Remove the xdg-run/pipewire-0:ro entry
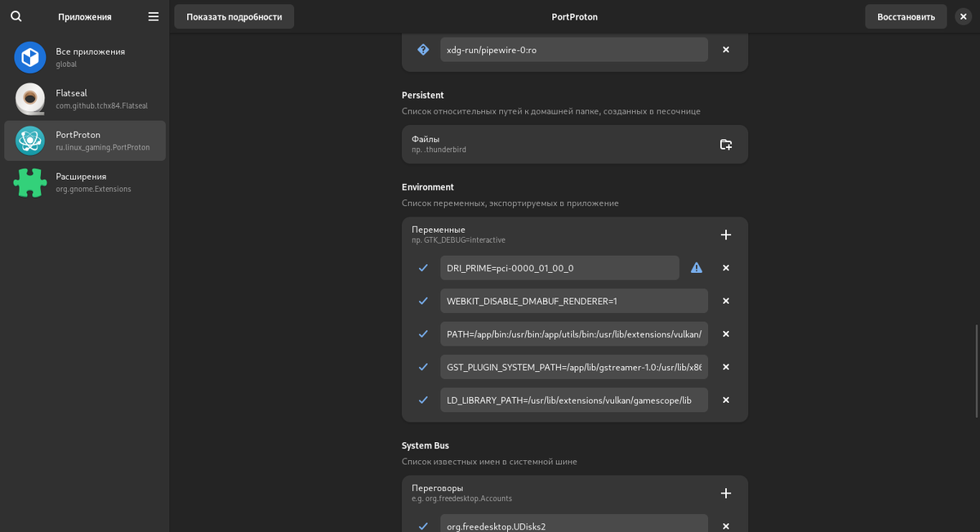The width and height of the screenshot is (980, 532). pyautogui.click(x=726, y=50)
